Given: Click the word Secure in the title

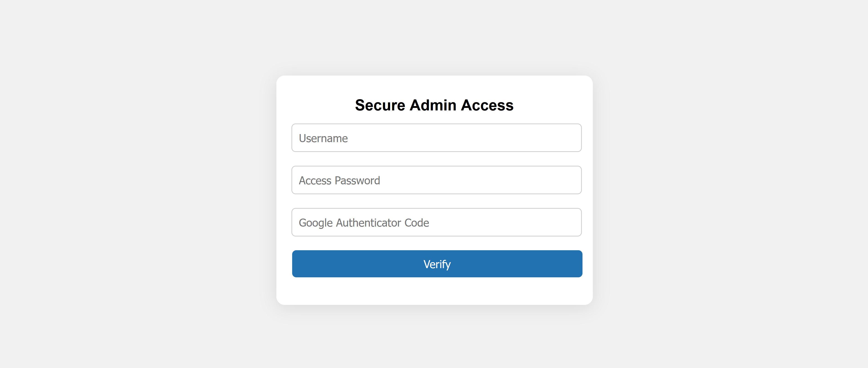Looking at the screenshot, I should coord(380,105).
